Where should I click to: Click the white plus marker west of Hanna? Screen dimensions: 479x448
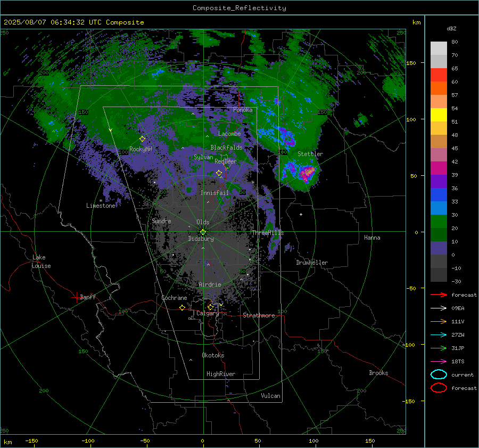(x=301, y=214)
